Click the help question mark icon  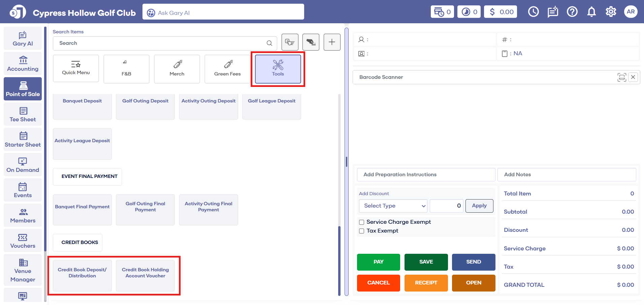pos(572,12)
